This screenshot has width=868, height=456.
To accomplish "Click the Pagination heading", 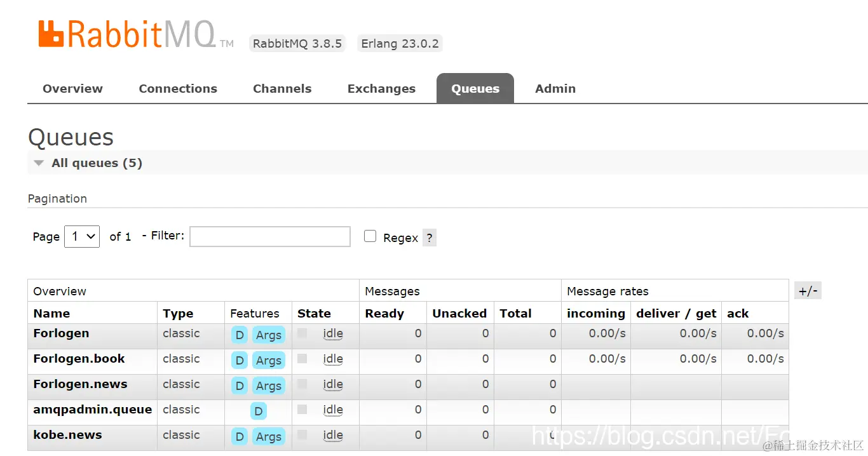I will click(57, 199).
